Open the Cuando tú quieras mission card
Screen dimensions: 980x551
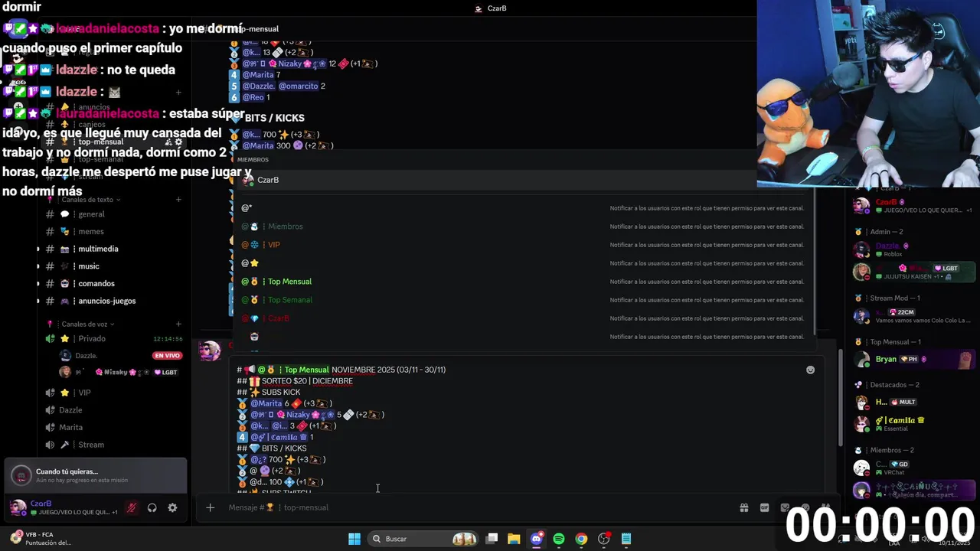click(96, 475)
